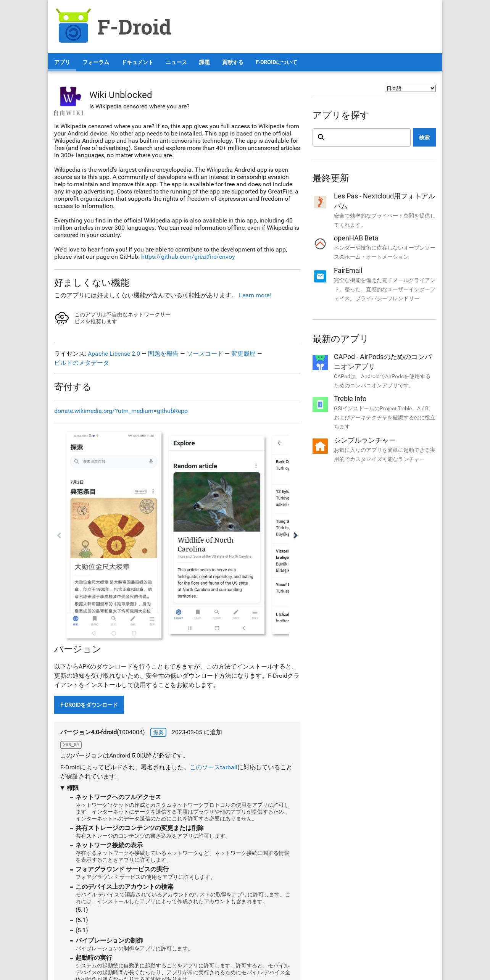This screenshot has height=980, width=490.
Task: Open the FairEmail app title
Action: 348,271
